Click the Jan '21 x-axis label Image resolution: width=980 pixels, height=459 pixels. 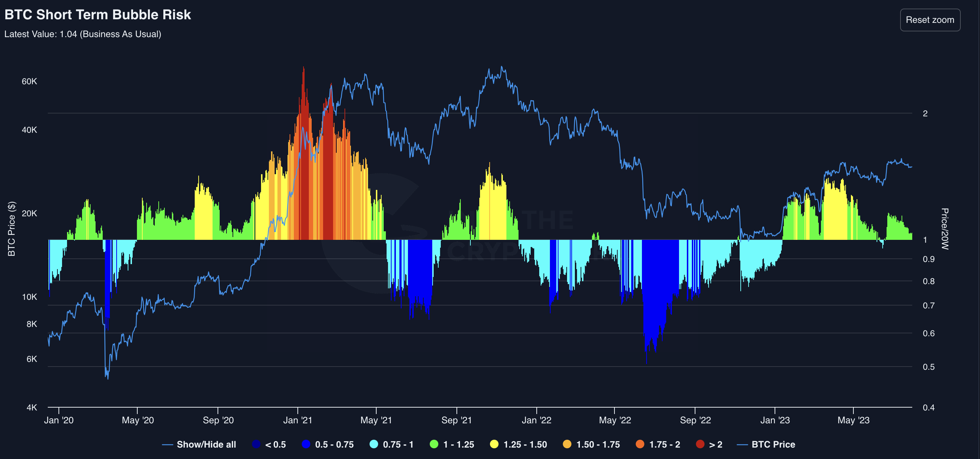[297, 420]
